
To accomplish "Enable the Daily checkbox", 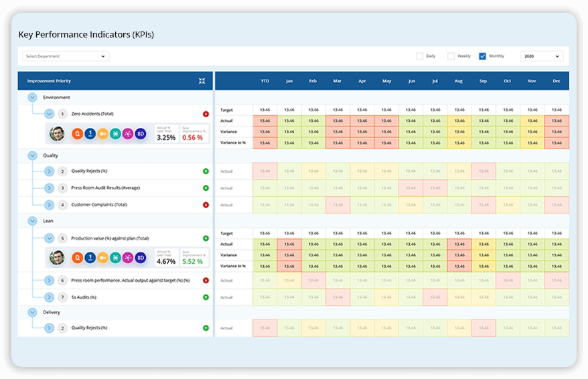I will tap(420, 56).
